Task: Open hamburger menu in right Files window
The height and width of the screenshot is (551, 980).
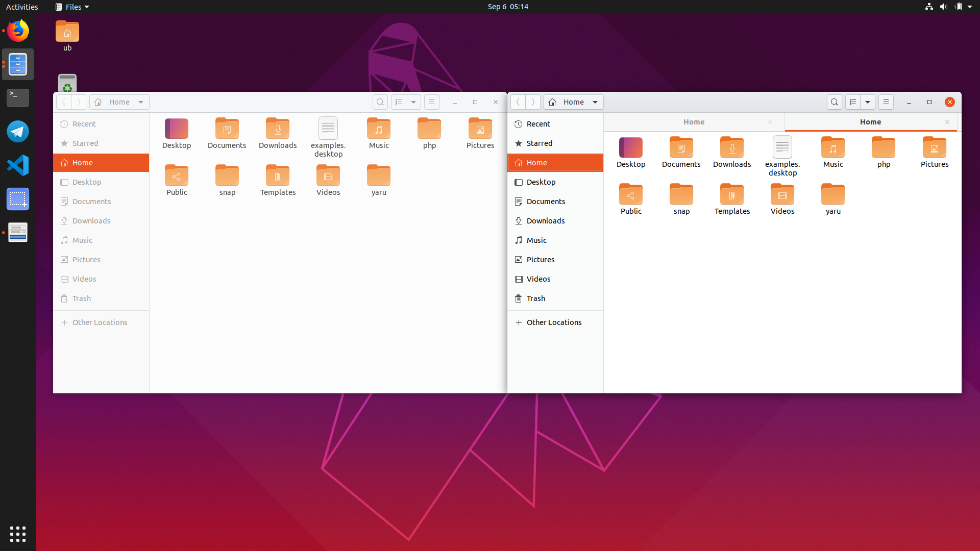Action: [x=886, y=102]
